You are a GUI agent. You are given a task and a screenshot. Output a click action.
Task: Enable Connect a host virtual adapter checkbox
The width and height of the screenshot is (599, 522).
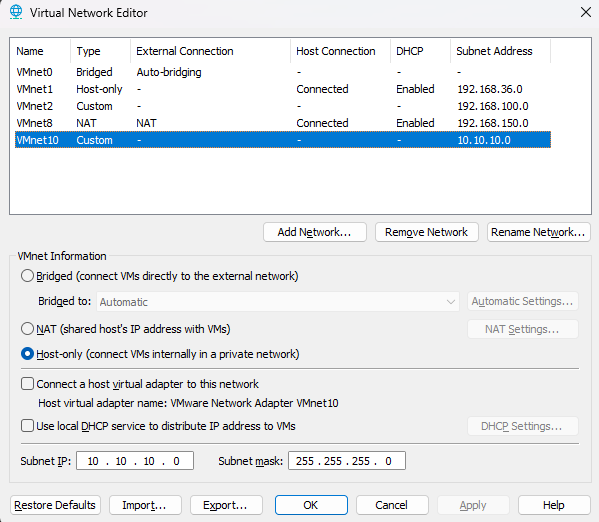[x=27, y=384]
